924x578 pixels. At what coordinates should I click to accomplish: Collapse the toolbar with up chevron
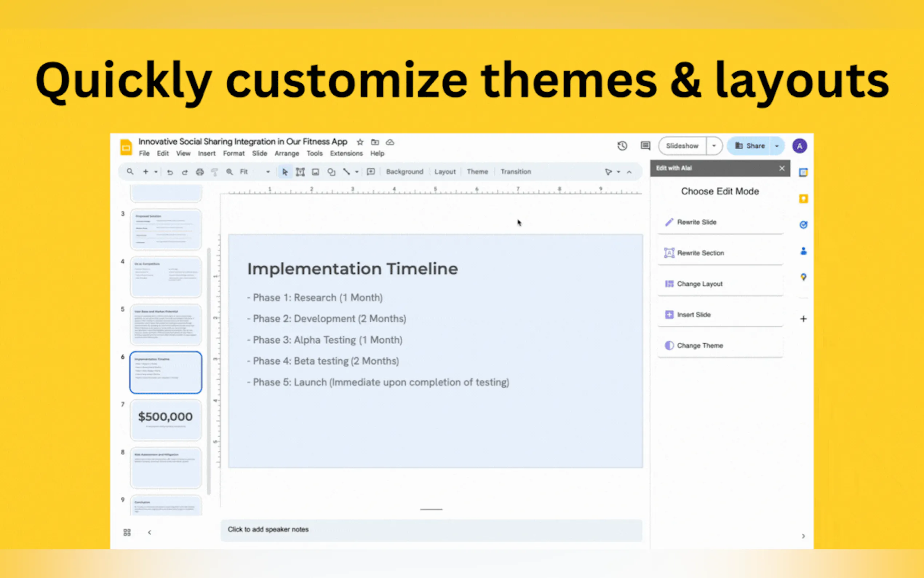629,172
